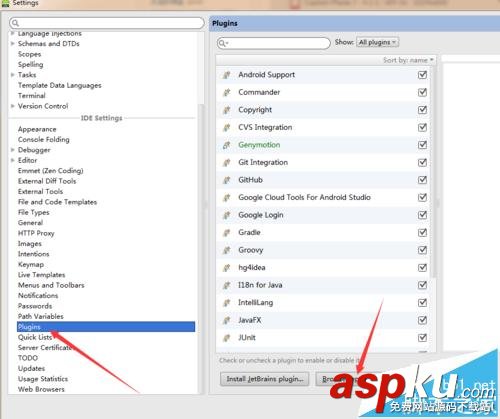500x419 pixels.
Task: Uncheck the JUnit plugin
Action: [x=422, y=338]
